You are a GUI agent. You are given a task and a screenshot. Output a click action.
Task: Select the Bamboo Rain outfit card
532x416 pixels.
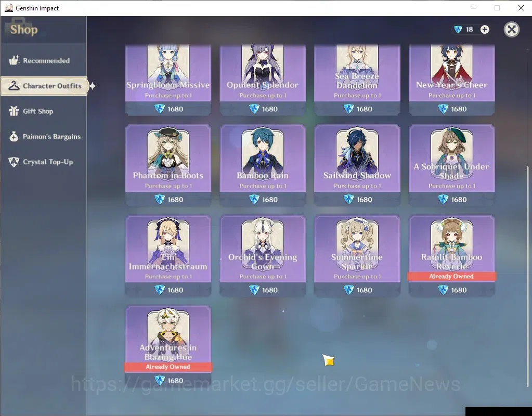pos(263,165)
